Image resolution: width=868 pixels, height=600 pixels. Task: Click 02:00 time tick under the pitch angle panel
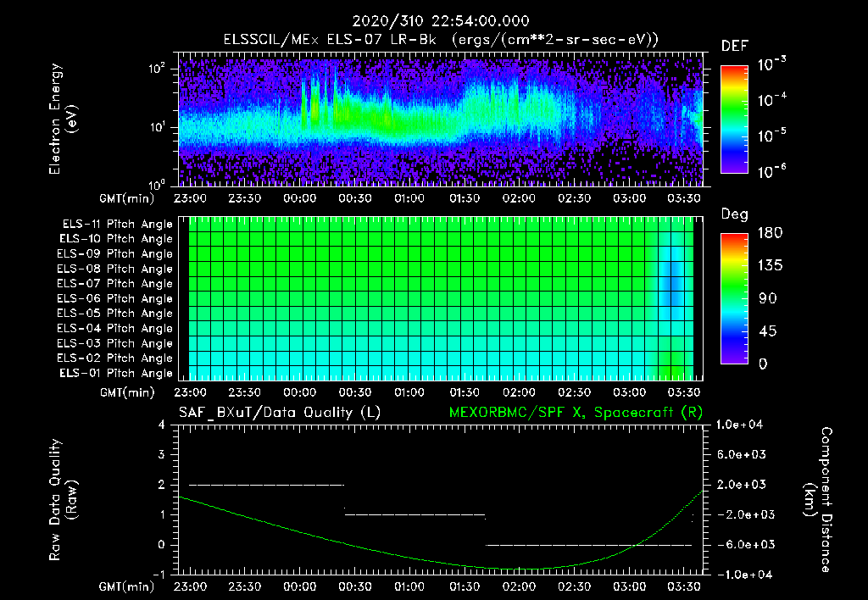519,392
